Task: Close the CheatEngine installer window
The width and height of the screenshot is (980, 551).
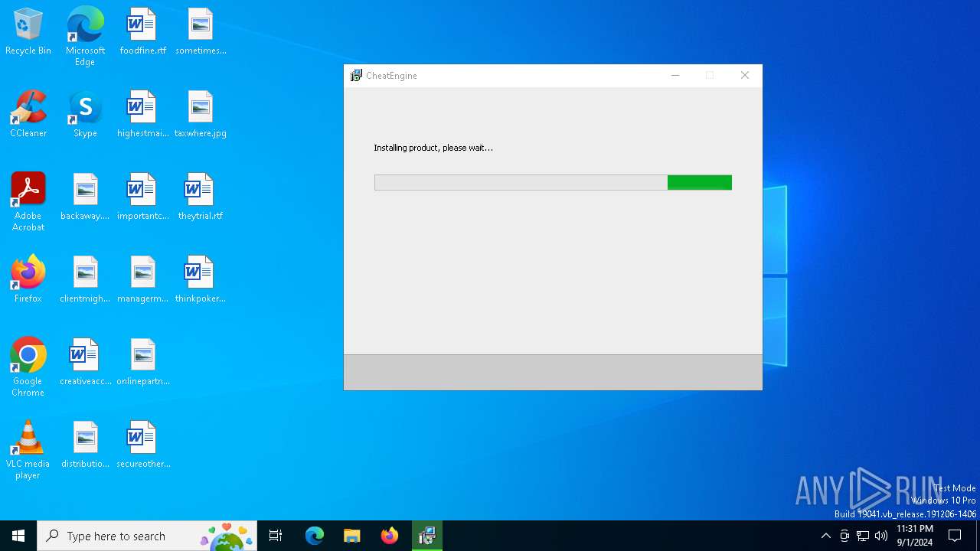Action: tap(745, 75)
